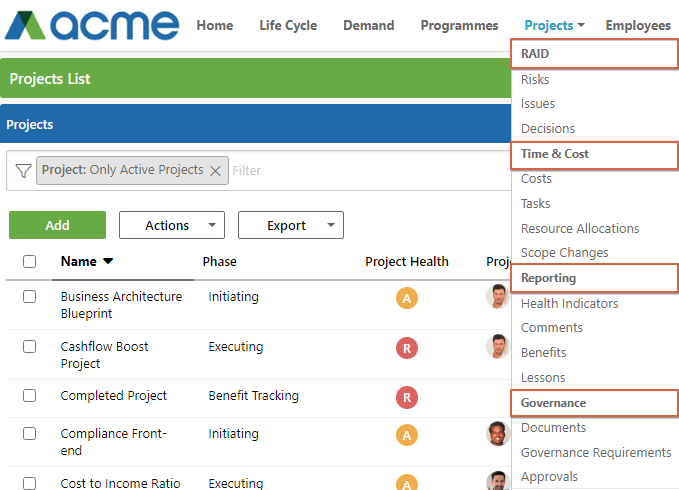Click red health badge for Cashflow Boost Project

[407, 348]
